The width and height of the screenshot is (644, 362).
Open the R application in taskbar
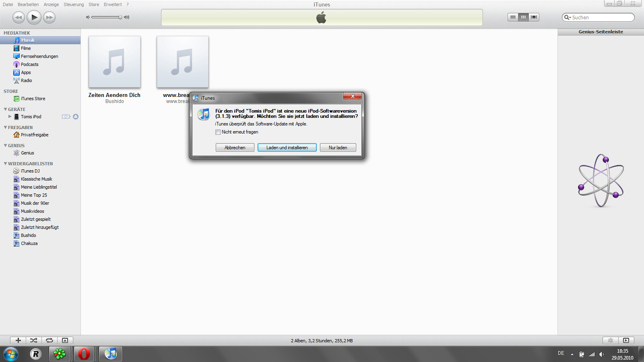[x=35, y=354]
